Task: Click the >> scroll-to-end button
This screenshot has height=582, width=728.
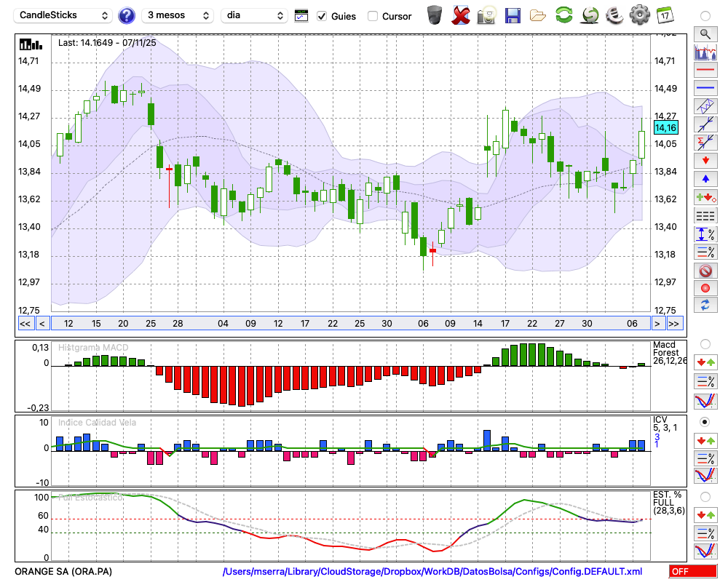Action: pos(674,323)
